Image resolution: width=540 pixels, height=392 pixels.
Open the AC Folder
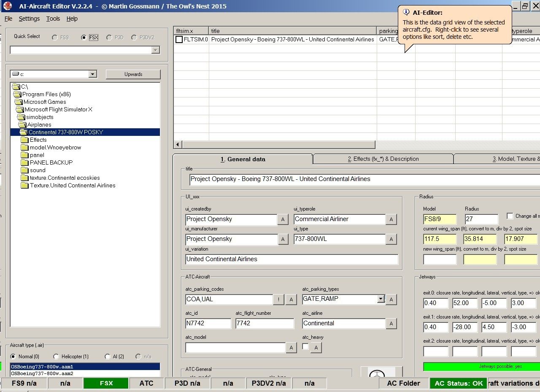tap(403, 383)
